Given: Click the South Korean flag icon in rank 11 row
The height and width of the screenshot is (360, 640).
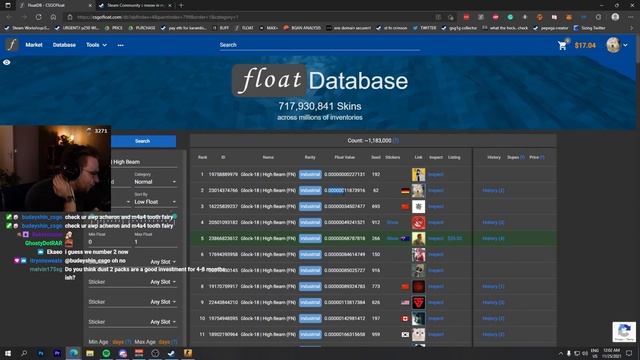Looking at the screenshot, I should click(x=405, y=334).
